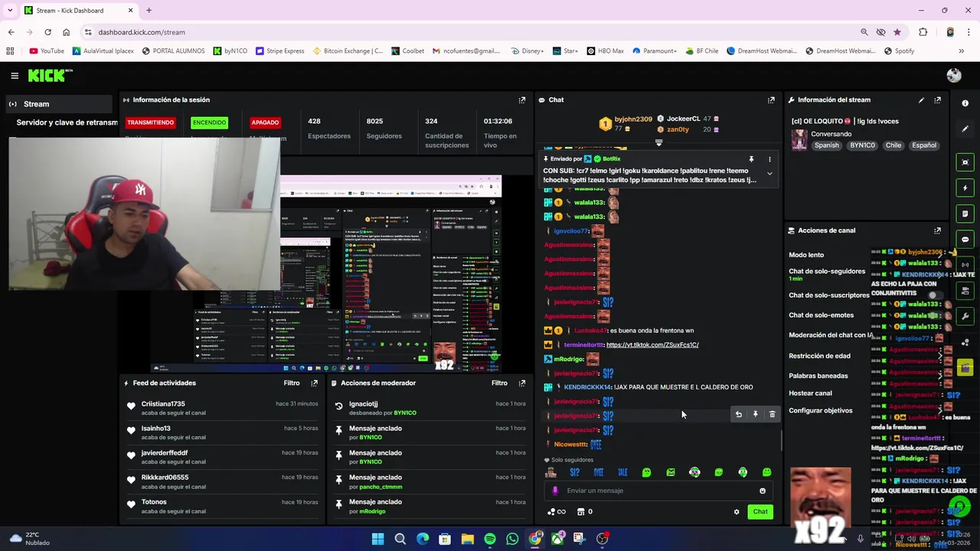The image size is (980, 551).
Task: Open Filtro in Feed de actividades
Action: point(292,383)
